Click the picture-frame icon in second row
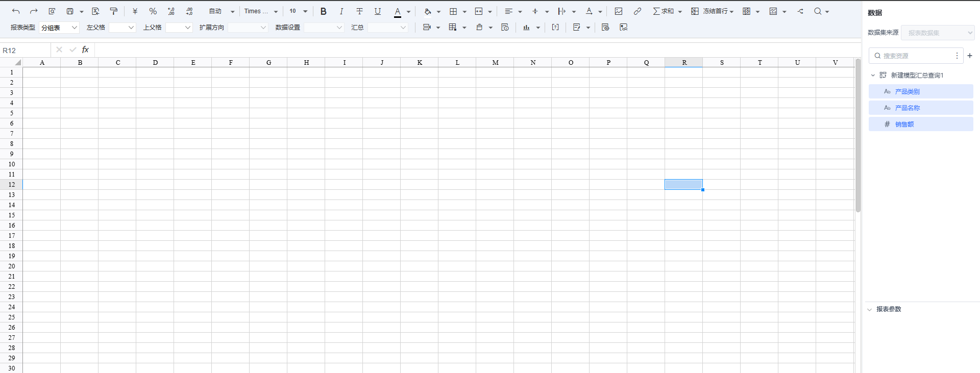 [623, 28]
